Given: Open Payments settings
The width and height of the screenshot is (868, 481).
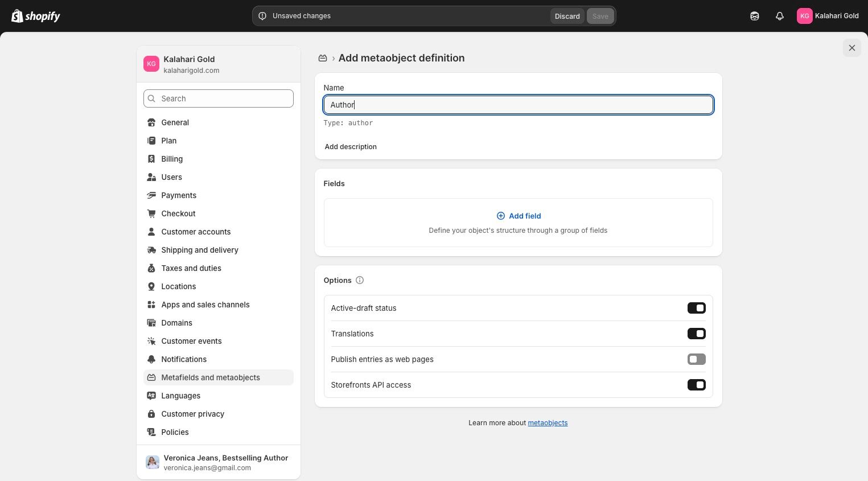Looking at the screenshot, I should pyautogui.click(x=179, y=195).
